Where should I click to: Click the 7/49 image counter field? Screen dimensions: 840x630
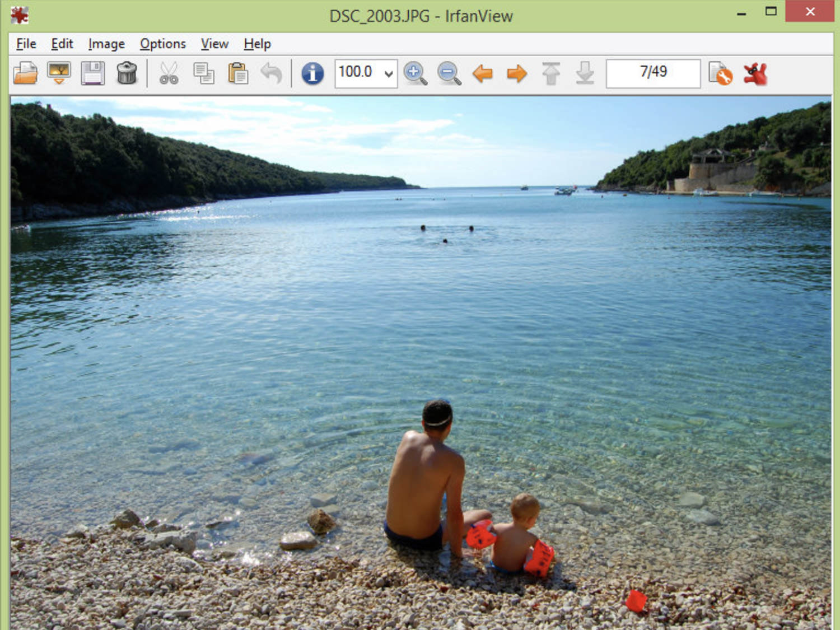click(x=653, y=73)
